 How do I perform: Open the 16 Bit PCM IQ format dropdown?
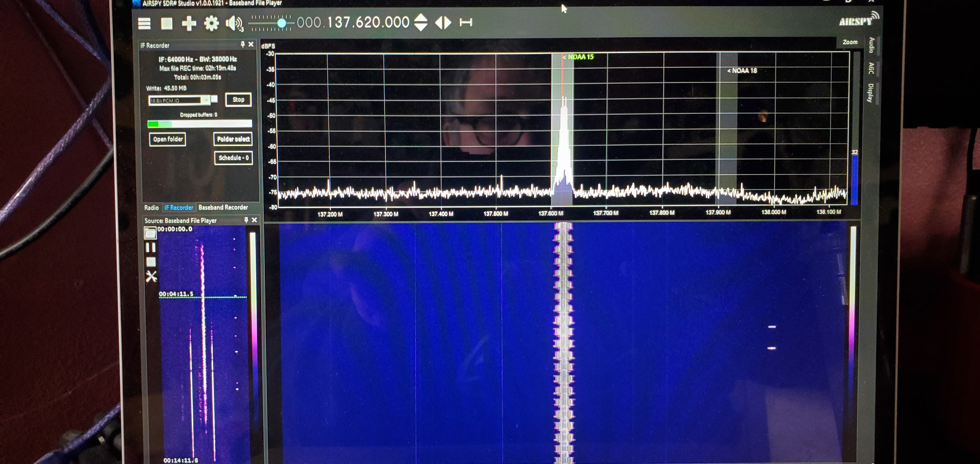(x=180, y=100)
